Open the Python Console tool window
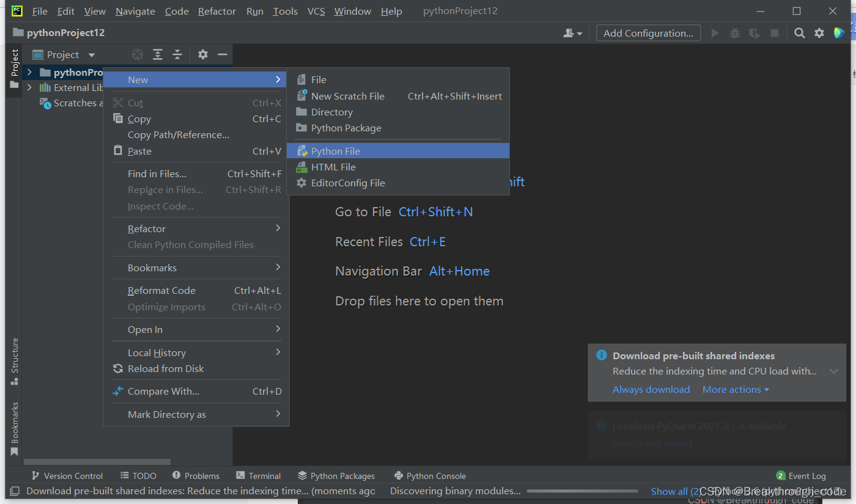The image size is (856, 504). click(430, 476)
